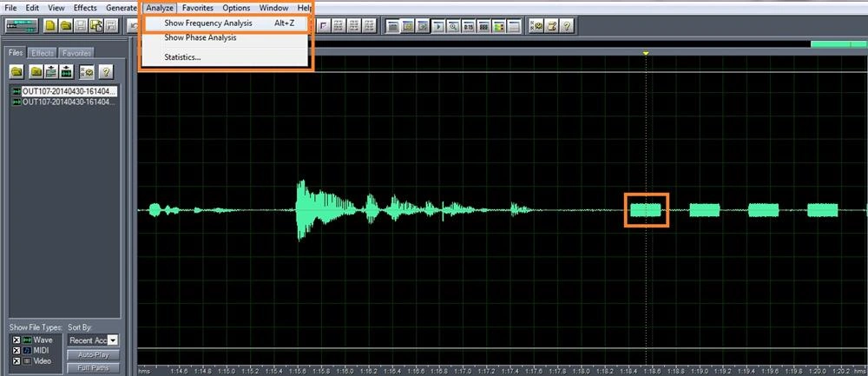Click the New file icon in toolbar
The image size is (868, 376).
tap(51, 25)
